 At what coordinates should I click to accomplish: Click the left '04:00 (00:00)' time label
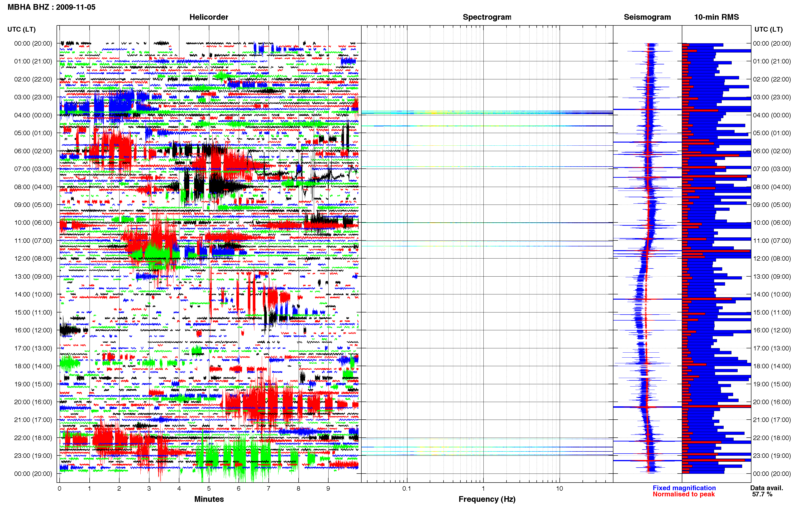[x=33, y=115]
